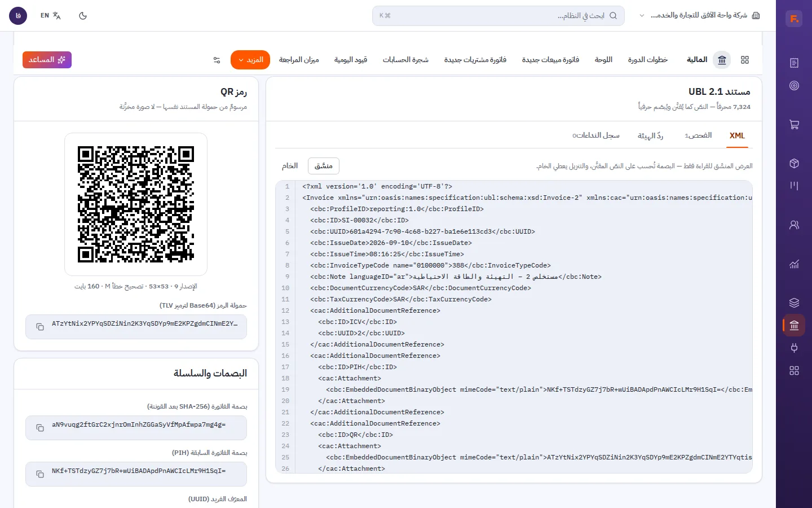
Task: Open the filter settings sliders icon
Action: pos(217,60)
